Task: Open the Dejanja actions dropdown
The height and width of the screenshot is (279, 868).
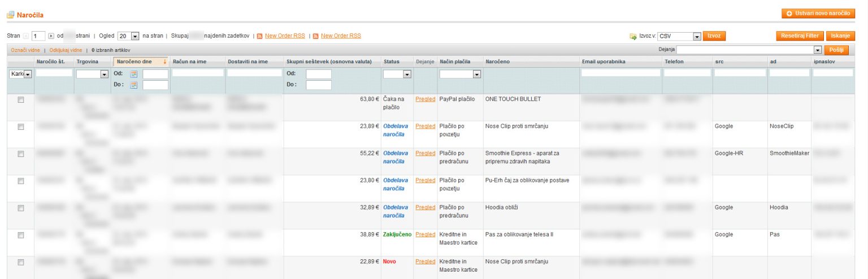Action: click(749, 50)
